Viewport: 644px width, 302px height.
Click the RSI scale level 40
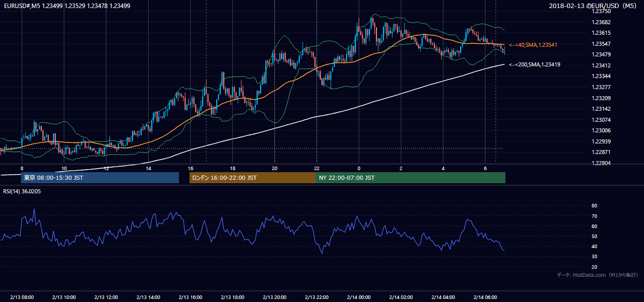click(594, 246)
